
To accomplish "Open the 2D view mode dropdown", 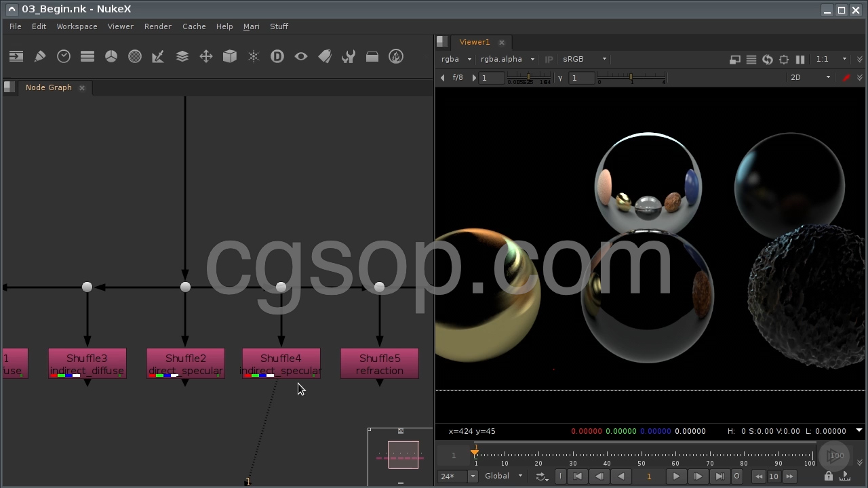I will [x=810, y=77].
